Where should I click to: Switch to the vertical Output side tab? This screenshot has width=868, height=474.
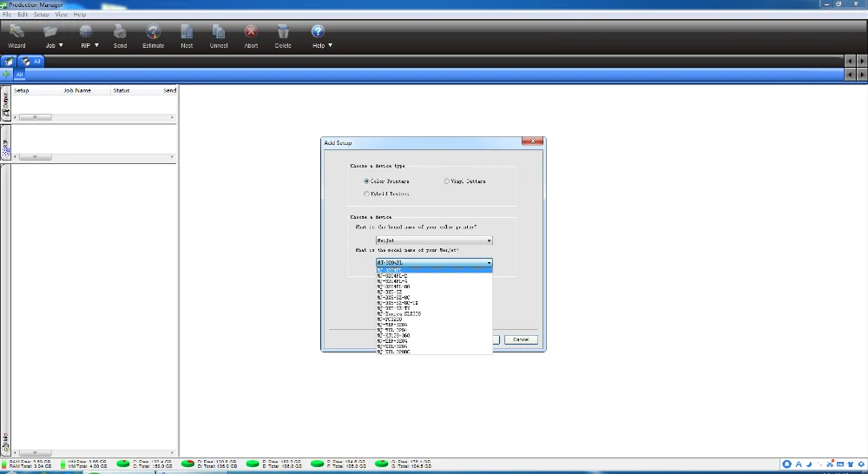(x=5, y=103)
